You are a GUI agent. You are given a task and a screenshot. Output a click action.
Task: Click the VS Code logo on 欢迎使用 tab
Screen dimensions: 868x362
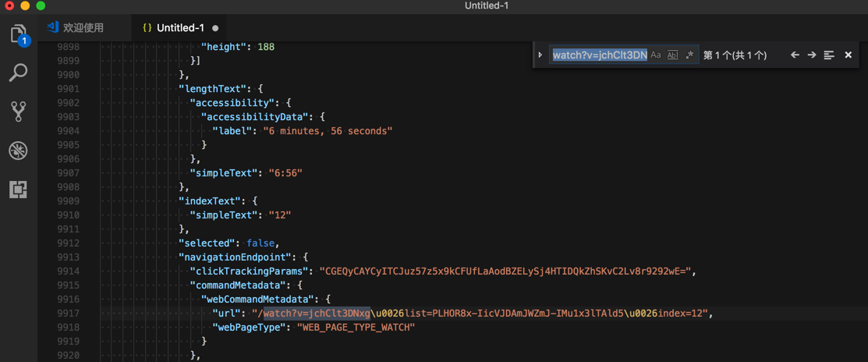pos(52,27)
